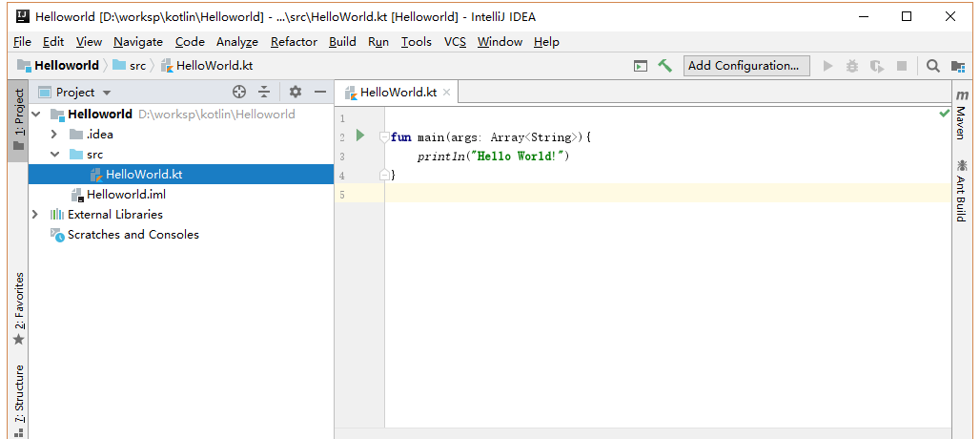This screenshot has height=439, width=980.
Task: Click the grayed Run play icon in toolbar
Action: [x=828, y=66]
